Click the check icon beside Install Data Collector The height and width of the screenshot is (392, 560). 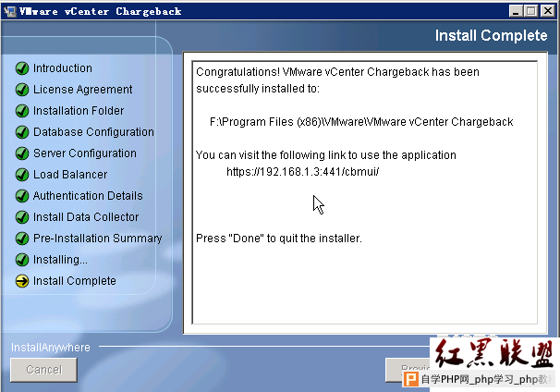click(22, 217)
